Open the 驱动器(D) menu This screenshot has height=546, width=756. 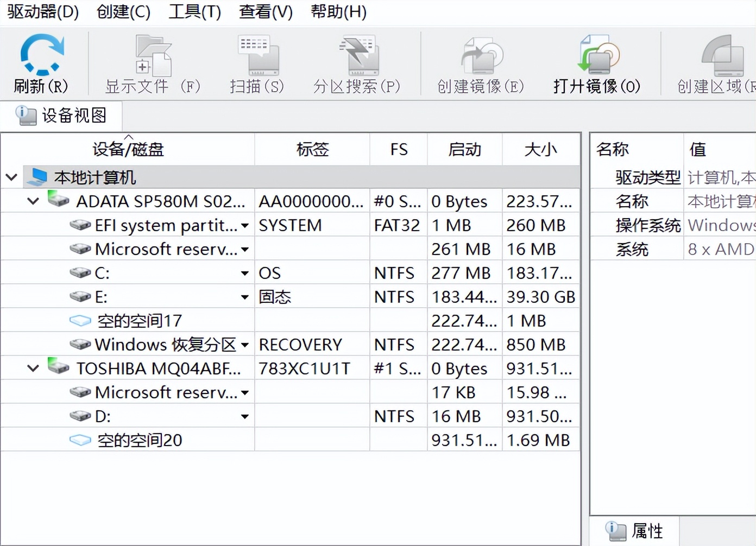coord(41,12)
